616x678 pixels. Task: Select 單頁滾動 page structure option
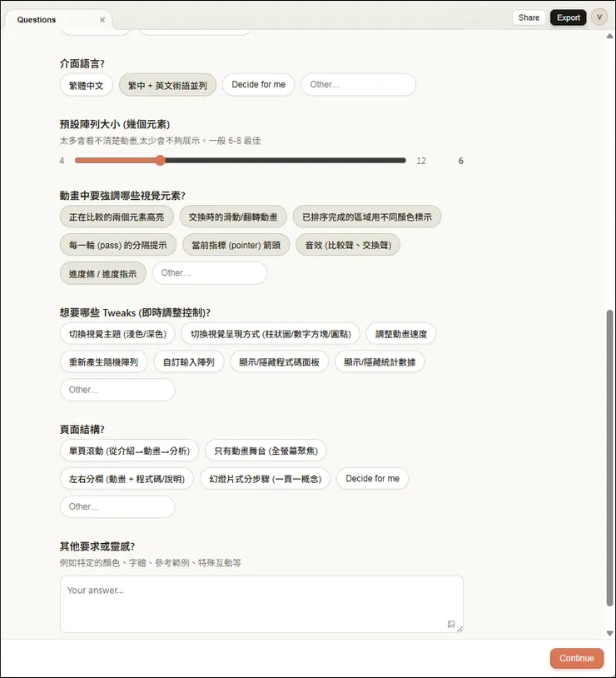[x=129, y=451]
